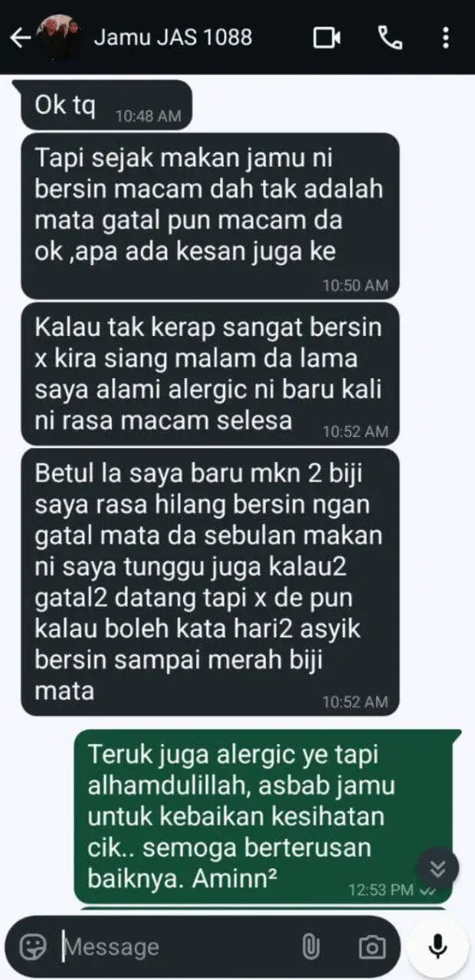Tap the partially visible green message below
This screenshot has width=475, height=980.
pos(261,911)
